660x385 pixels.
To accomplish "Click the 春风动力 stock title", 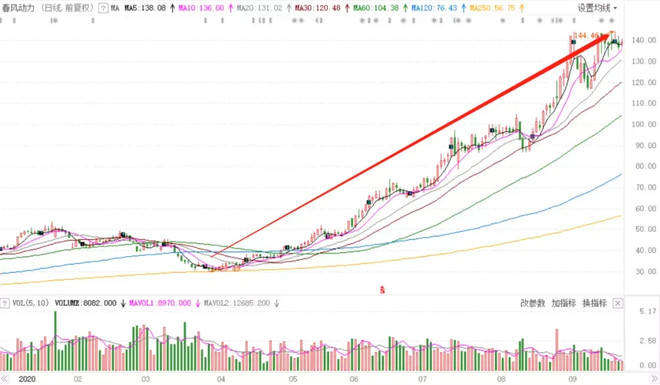I will click(x=18, y=8).
